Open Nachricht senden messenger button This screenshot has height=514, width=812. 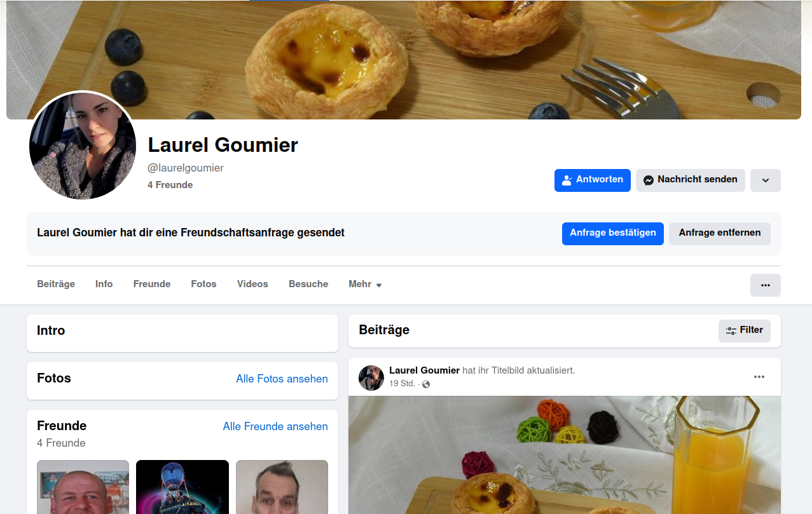pos(691,180)
